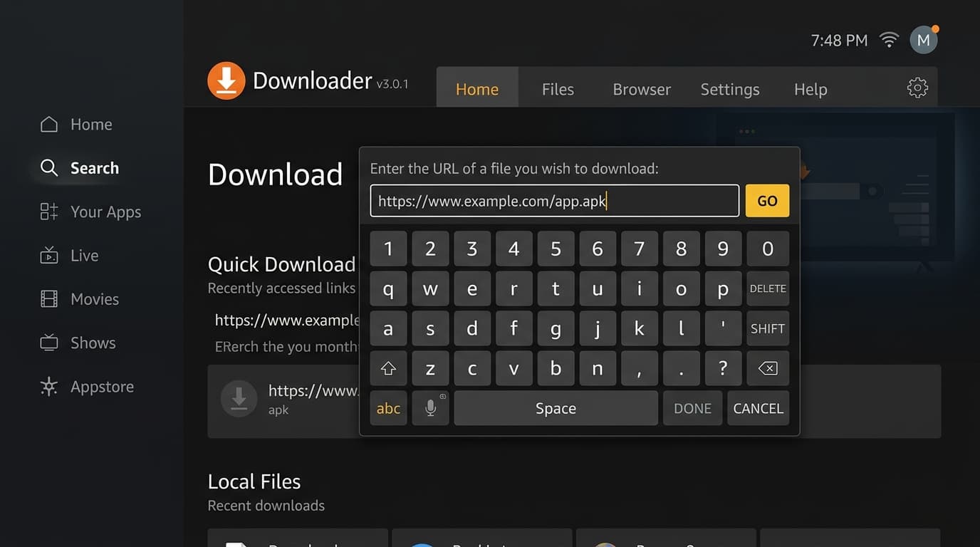The height and width of the screenshot is (547, 980).
Task: Tap the letter d key
Action: pyautogui.click(x=472, y=328)
